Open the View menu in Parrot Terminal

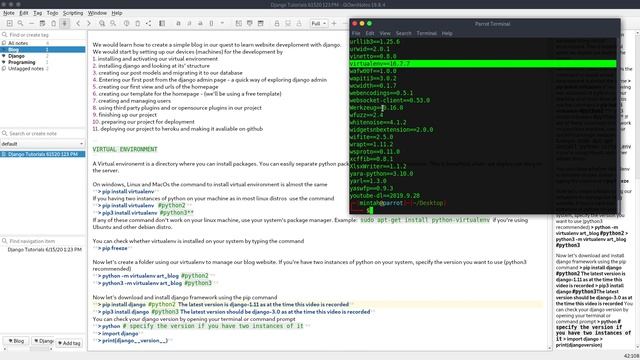tap(385, 33)
